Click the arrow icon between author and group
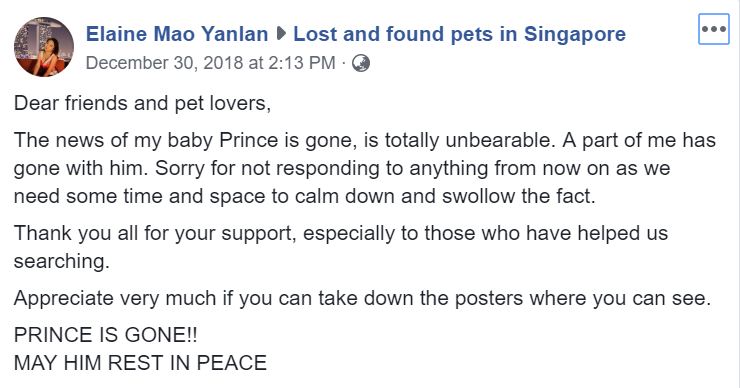Image resolution: width=740 pixels, height=388 pixels. [x=281, y=34]
